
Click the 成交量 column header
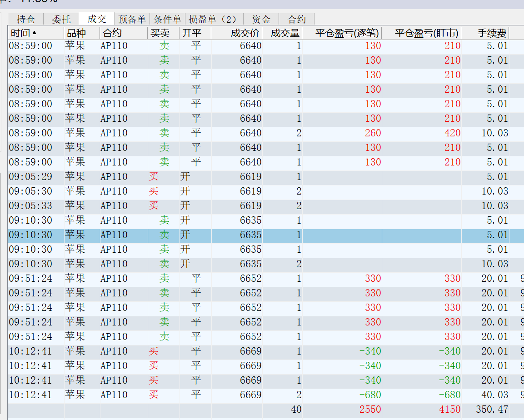[285, 33]
